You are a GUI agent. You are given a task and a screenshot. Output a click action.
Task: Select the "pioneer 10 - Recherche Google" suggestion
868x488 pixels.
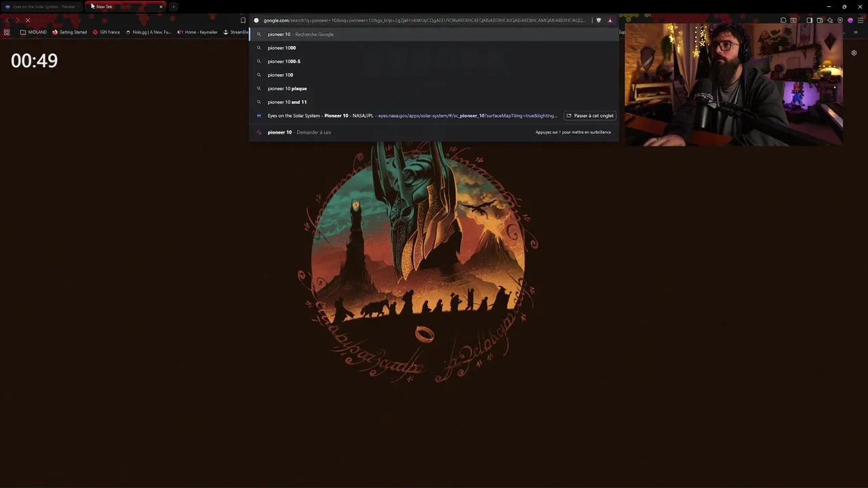[434, 34]
